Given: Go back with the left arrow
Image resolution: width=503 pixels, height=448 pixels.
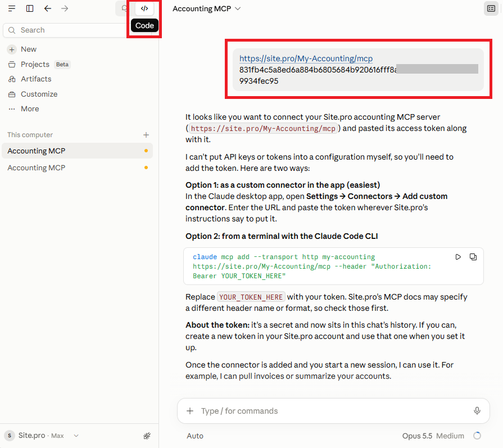Looking at the screenshot, I should point(47,8).
